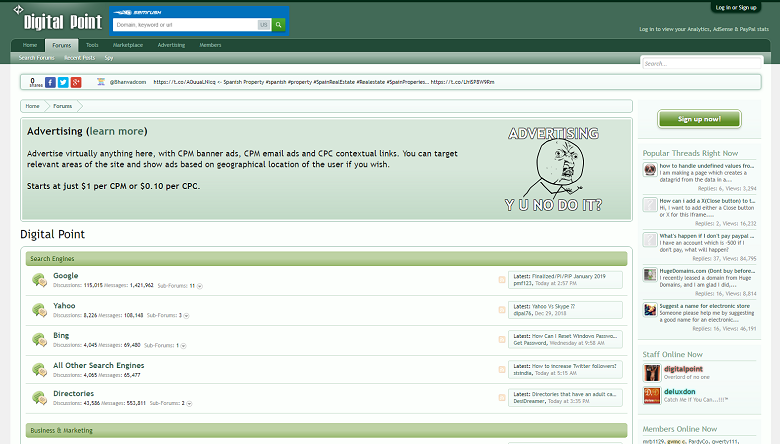Open deluxdon staff profile link
The image size is (780, 444).
[680, 392]
